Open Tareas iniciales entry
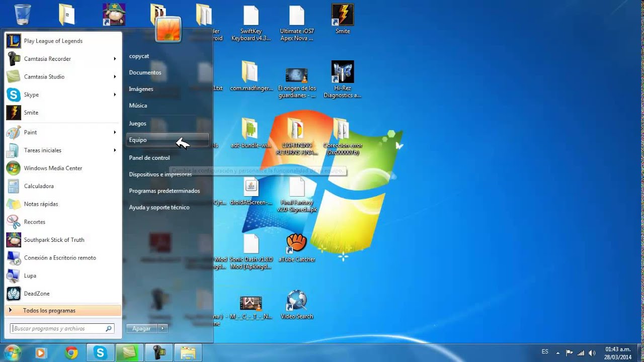The image size is (644, 362). click(63, 150)
